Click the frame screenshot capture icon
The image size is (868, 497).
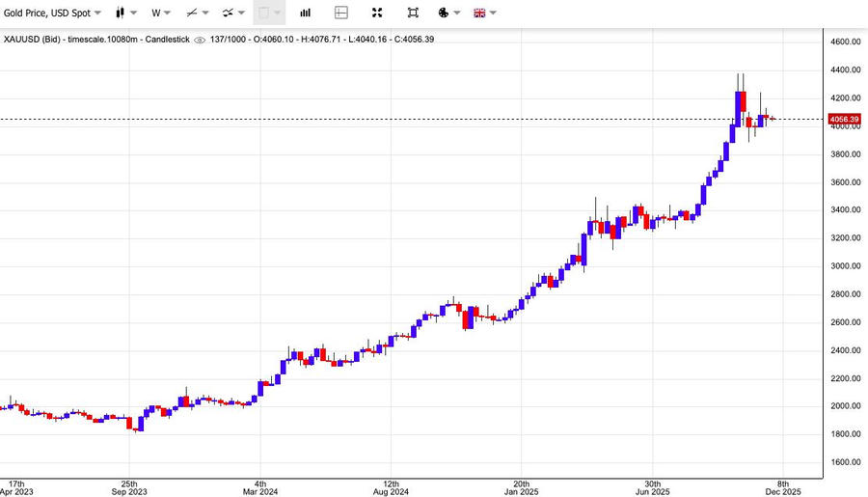[413, 14]
